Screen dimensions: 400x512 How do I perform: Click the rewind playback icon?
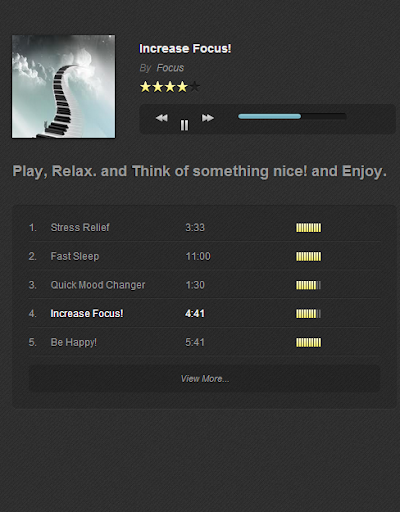pyautogui.click(x=162, y=118)
